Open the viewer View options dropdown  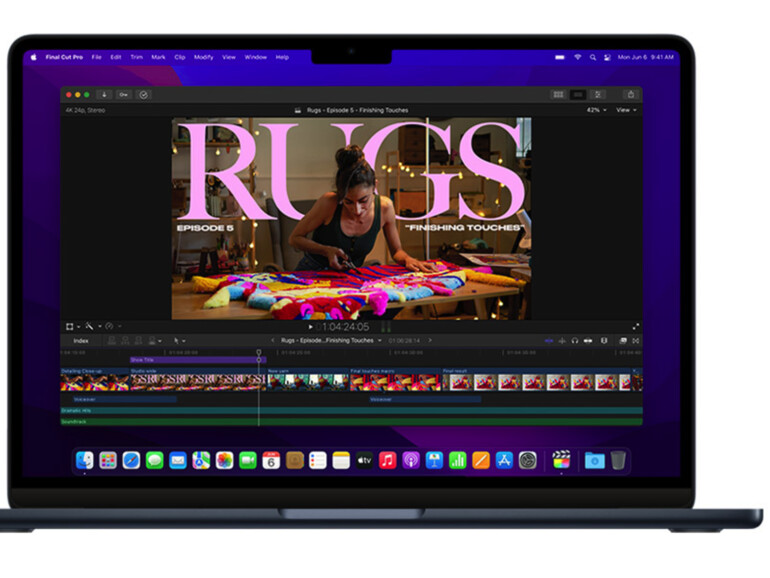626,110
